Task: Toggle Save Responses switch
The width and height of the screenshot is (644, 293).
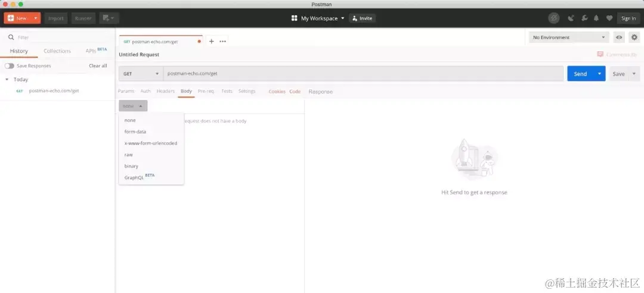Action: [x=10, y=66]
